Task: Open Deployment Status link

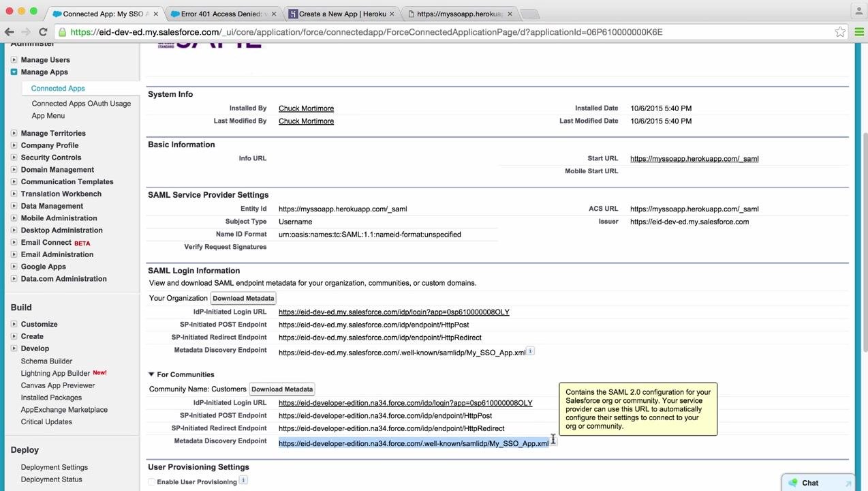Action: pyautogui.click(x=51, y=479)
